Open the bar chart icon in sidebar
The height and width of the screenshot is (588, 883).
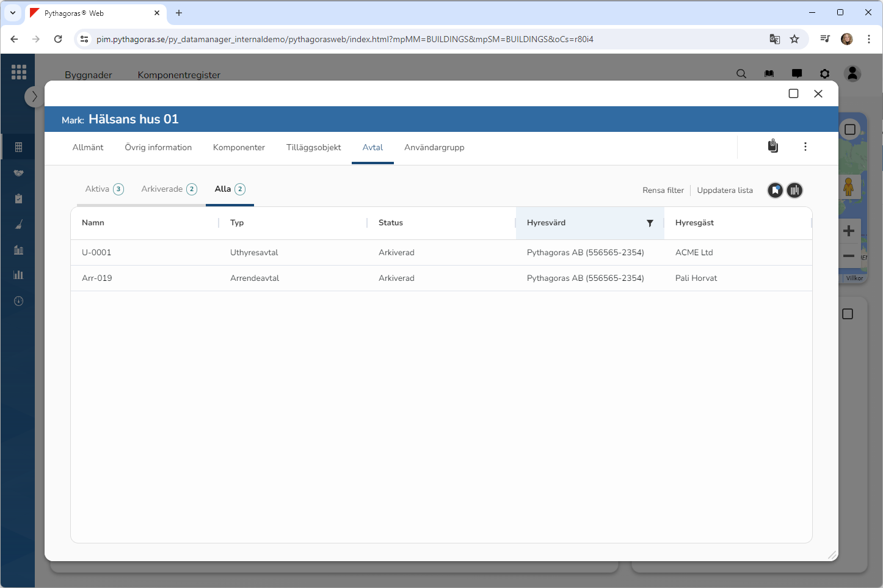tap(18, 275)
